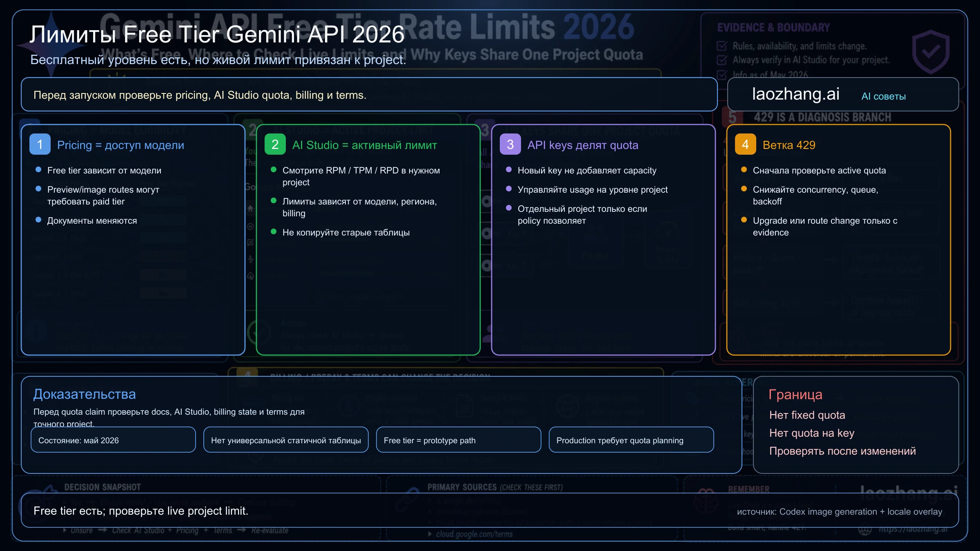The image size is (980, 551).
Task: Click the line 'Нет quota на key'
Action: 812,433
